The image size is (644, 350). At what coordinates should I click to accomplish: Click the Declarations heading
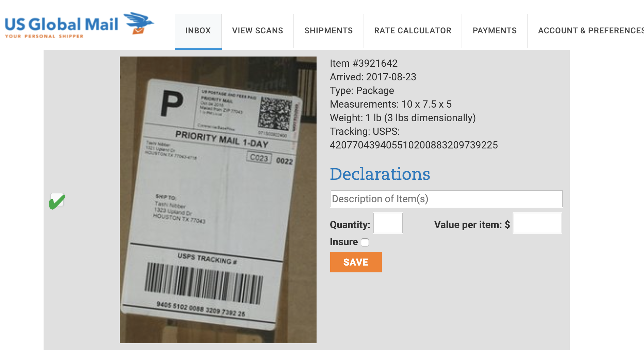380,174
